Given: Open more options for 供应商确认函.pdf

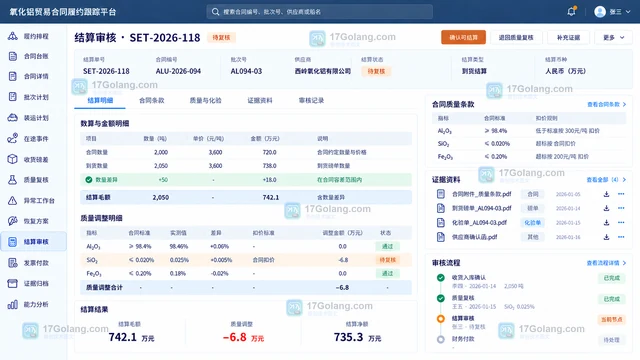Looking at the screenshot, I should pos(621,237).
